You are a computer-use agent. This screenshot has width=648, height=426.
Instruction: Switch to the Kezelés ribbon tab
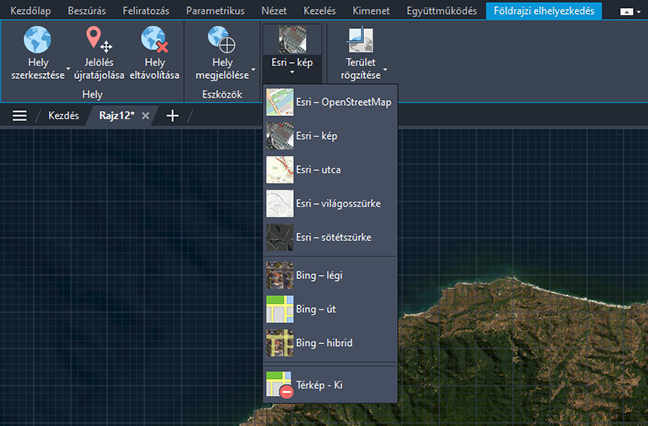(319, 11)
